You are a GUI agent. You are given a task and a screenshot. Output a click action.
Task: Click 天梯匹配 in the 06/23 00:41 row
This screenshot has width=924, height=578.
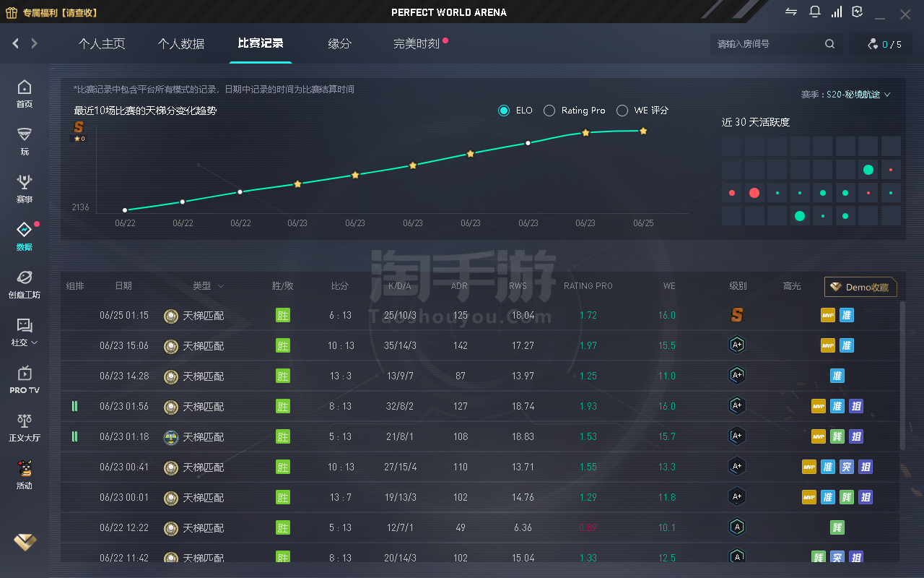click(x=204, y=467)
